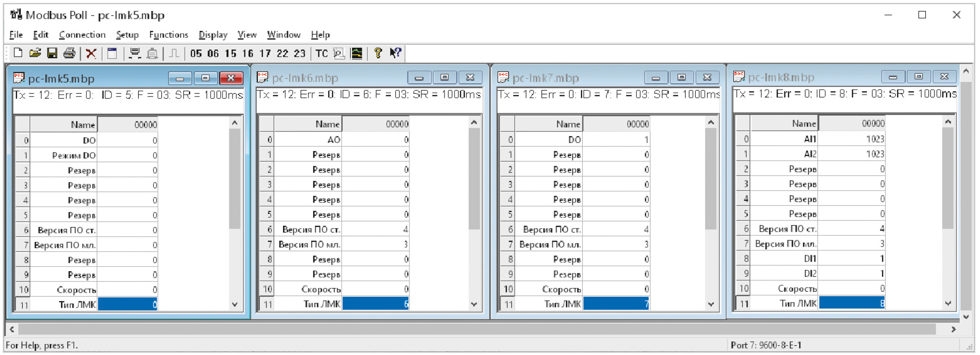980x355 pixels.
Task: Select Тип ЛМК value cell in pc-lmk6 window
Action: click(x=375, y=304)
